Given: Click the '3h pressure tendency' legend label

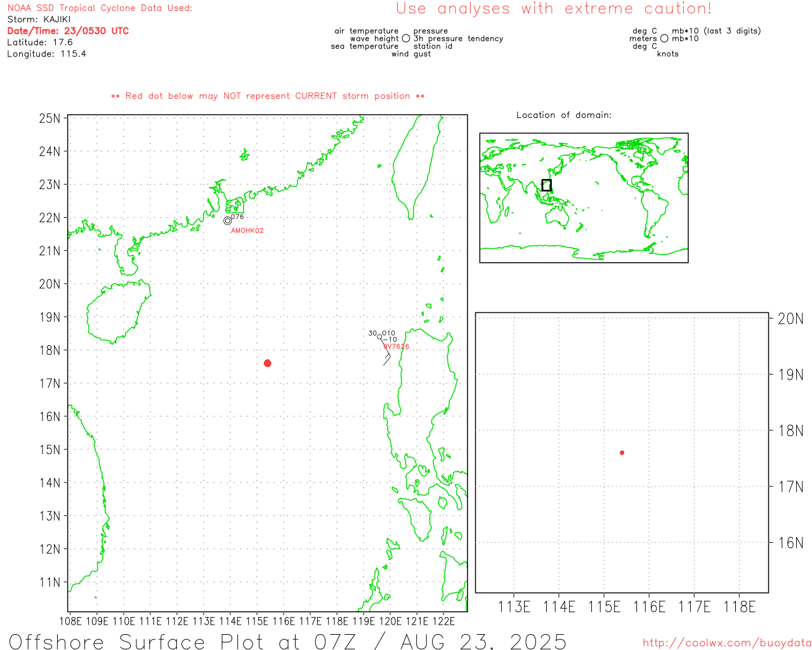Looking at the screenshot, I should pos(459,39).
